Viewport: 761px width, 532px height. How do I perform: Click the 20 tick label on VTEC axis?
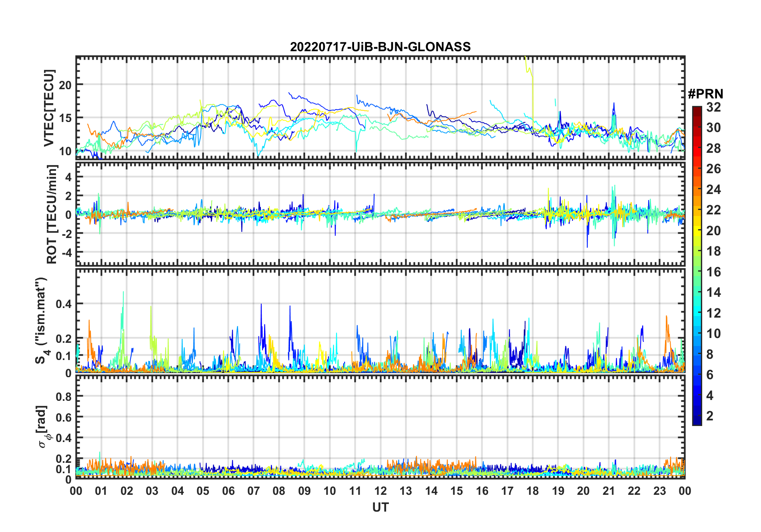65,85
